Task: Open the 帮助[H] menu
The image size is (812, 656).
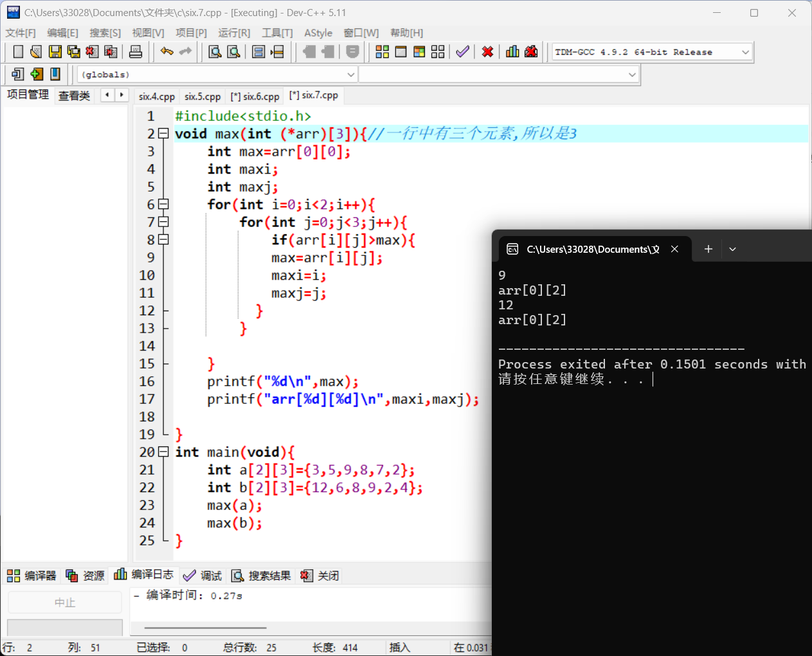Action: [x=406, y=33]
